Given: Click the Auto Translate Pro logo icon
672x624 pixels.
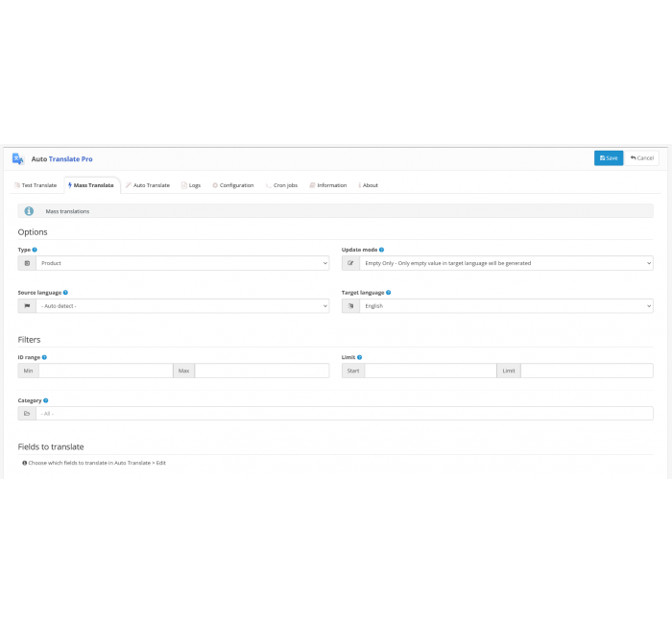Looking at the screenshot, I should pyautogui.click(x=18, y=158).
